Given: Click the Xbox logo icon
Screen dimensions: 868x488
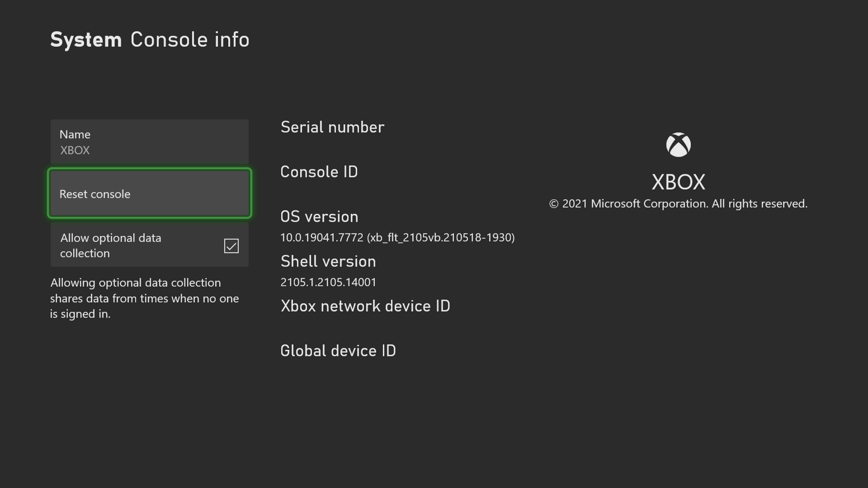Looking at the screenshot, I should tap(678, 145).
